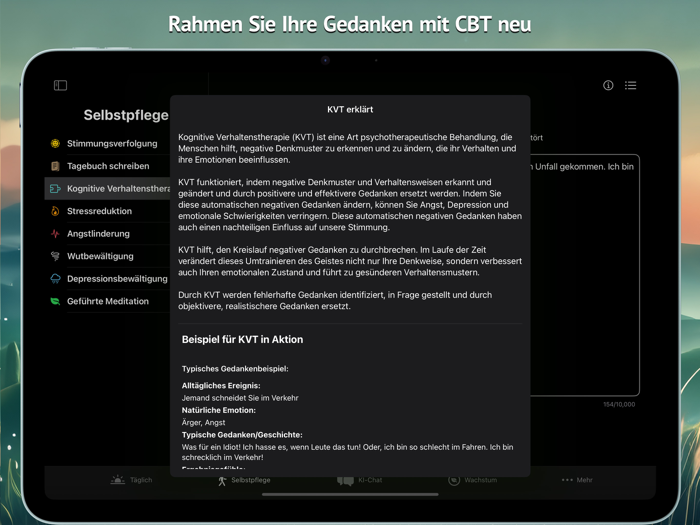Open Tagebuch schreiben in the sidebar

[x=107, y=166]
